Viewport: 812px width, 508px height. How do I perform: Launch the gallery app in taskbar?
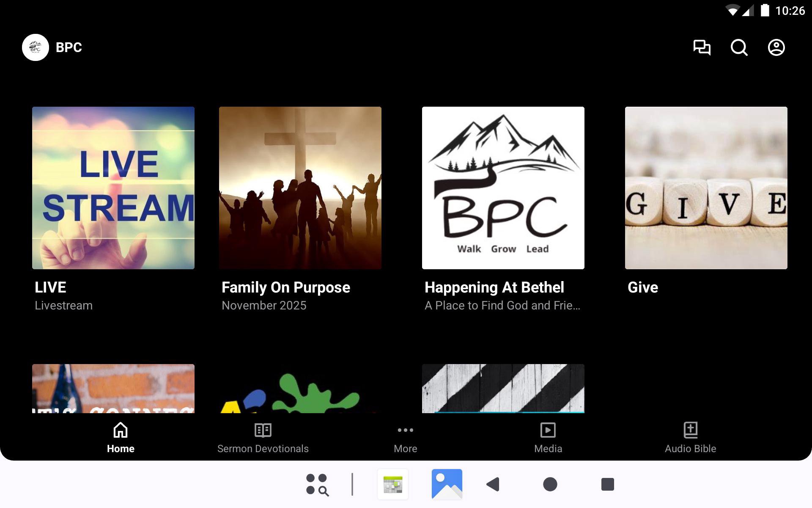click(447, 484)
